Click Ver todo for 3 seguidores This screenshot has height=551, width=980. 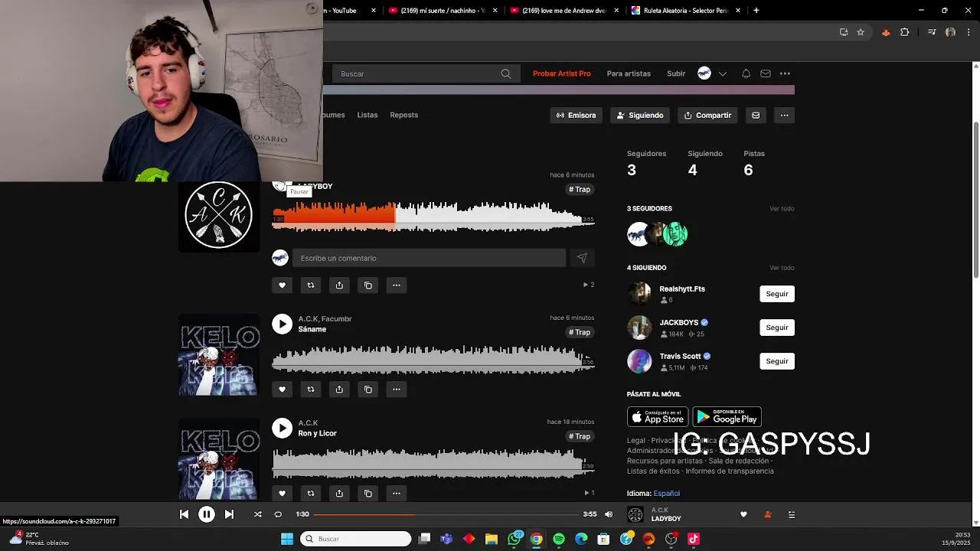click(x=782, y=209)
